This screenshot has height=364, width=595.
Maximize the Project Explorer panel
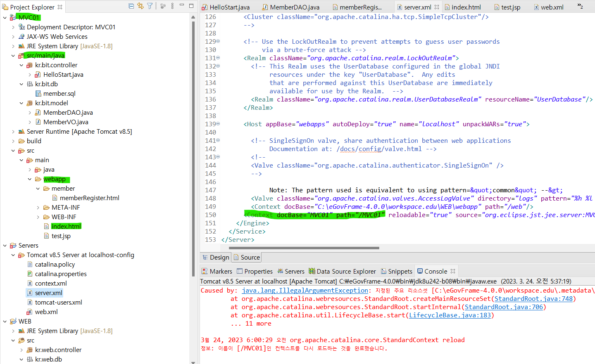[191, 6]
